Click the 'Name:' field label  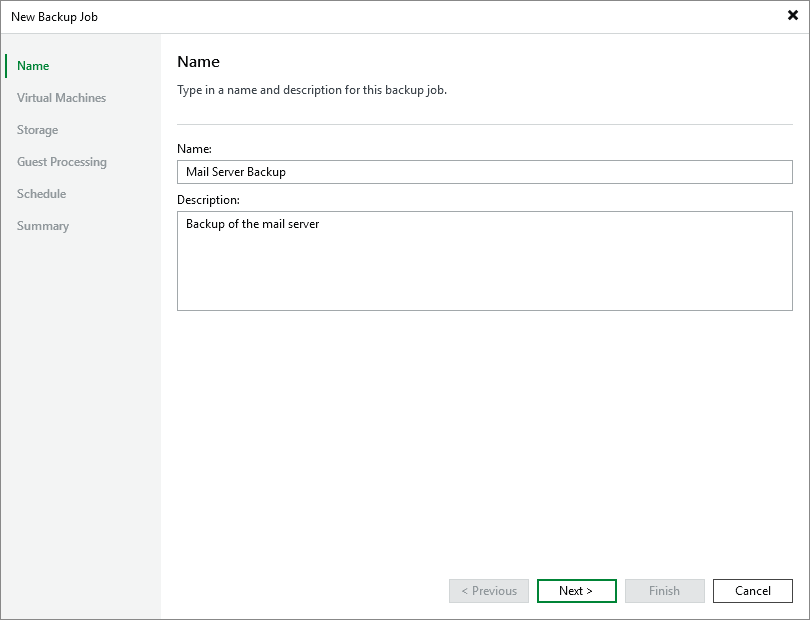(x=194, y=148)
